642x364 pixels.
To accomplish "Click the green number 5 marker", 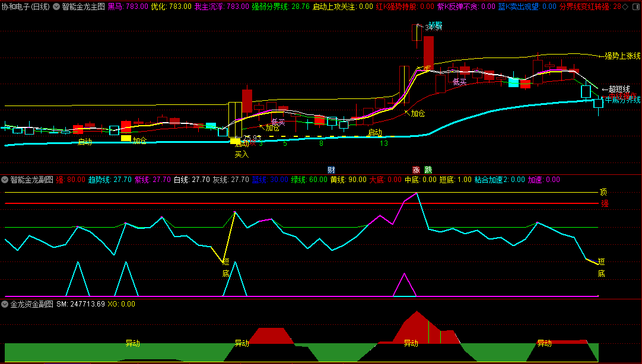I will click(x=285, y=143).
